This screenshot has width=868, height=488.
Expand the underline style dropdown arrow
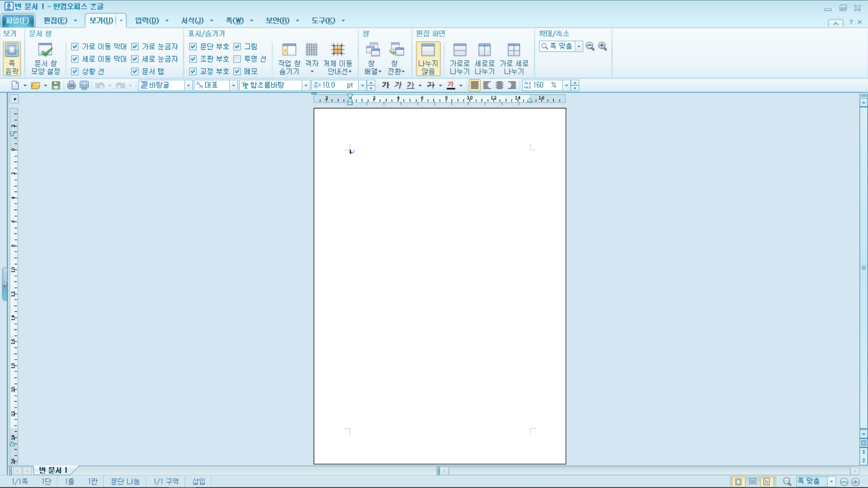[x=420, y=85]
